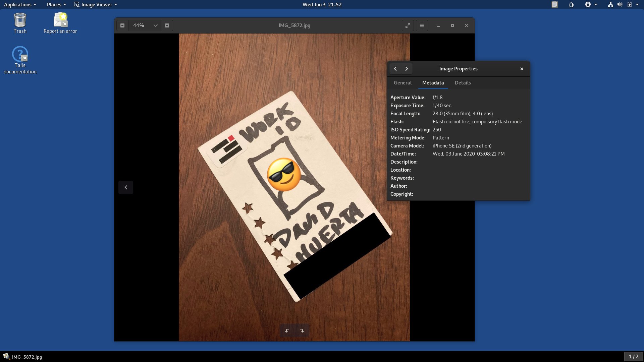Zoom in with the plus button
644x362 pixels.
point(167,25)
